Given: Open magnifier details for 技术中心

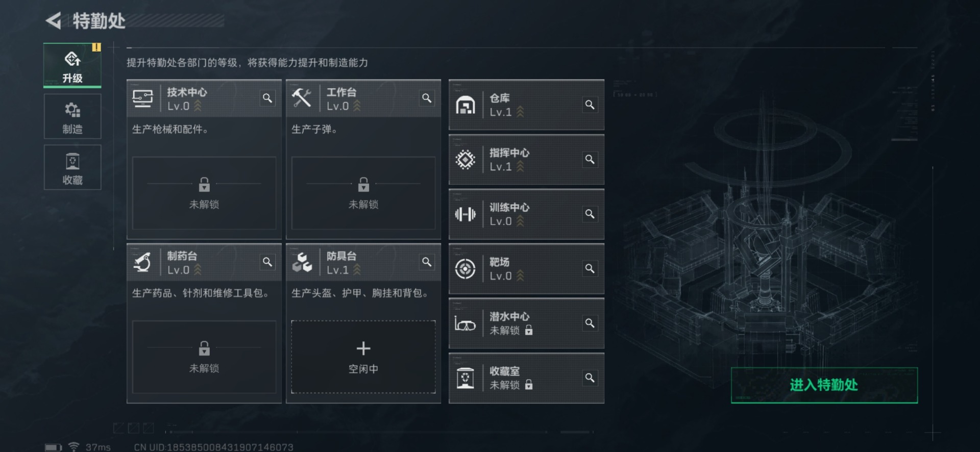Looking at the screenshot, I should [x=267, y=98].
